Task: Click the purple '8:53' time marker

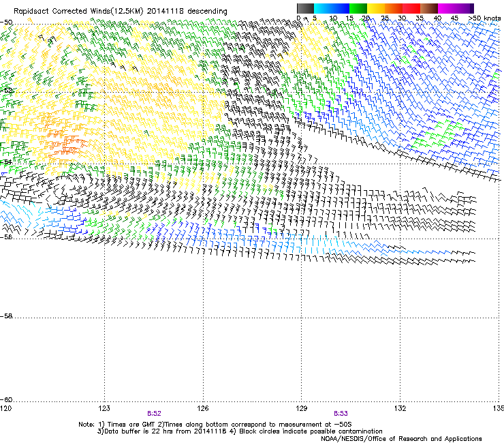Action: (341, 414)
